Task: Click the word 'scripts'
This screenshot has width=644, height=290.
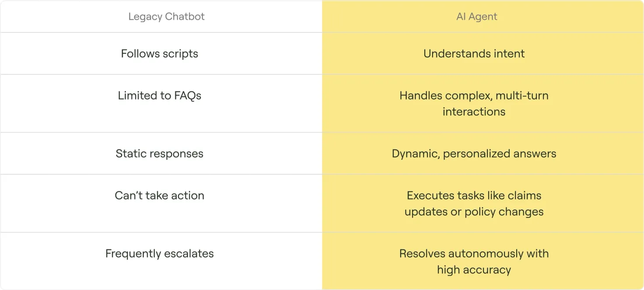Action: (178, 54)
